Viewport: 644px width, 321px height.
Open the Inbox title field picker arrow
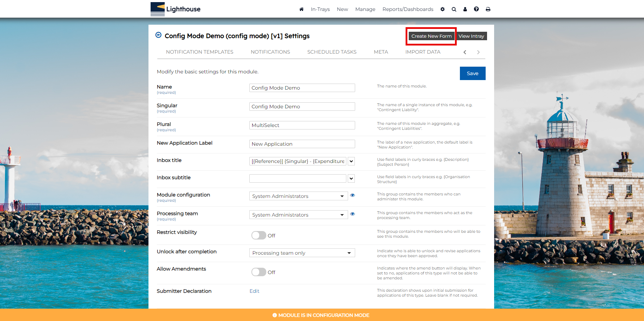[351, 161]
